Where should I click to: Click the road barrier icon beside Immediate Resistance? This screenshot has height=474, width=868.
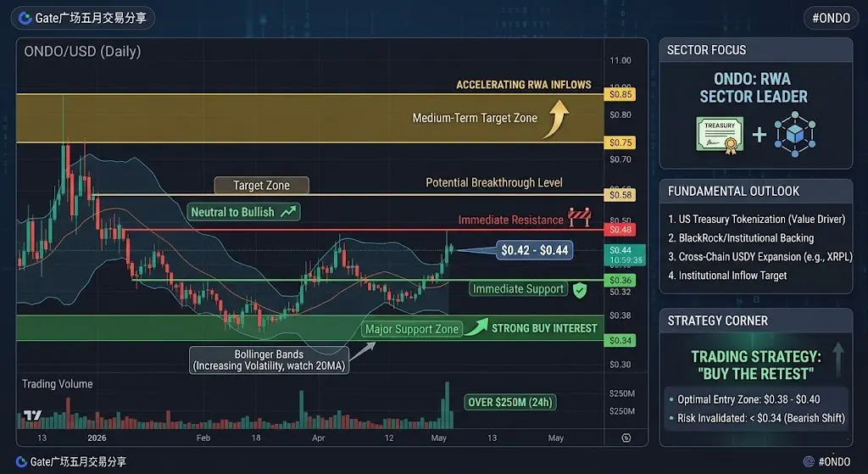coord(579,217)
